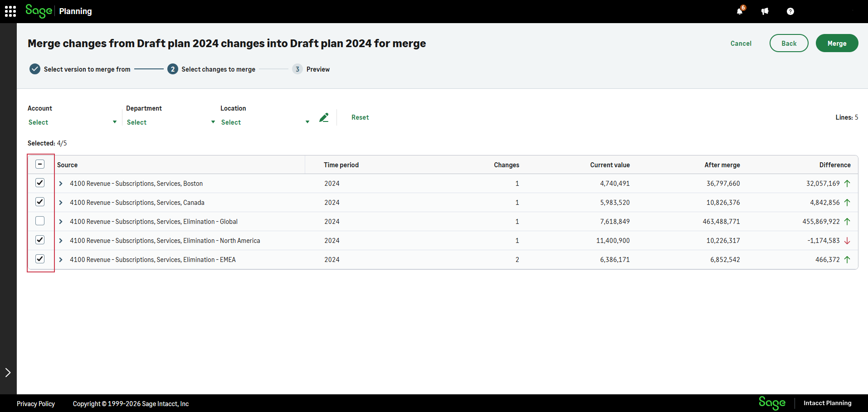Screen dimensions: 868x412
Task: Click the Source column header
Action: click(67, 165)
